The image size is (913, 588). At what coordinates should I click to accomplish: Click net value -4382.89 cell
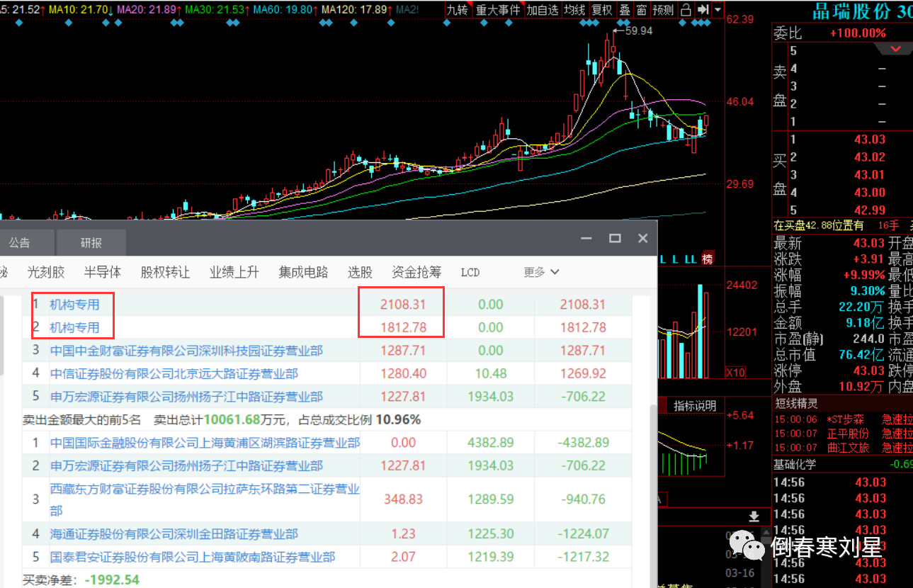(x=583, y=443)
